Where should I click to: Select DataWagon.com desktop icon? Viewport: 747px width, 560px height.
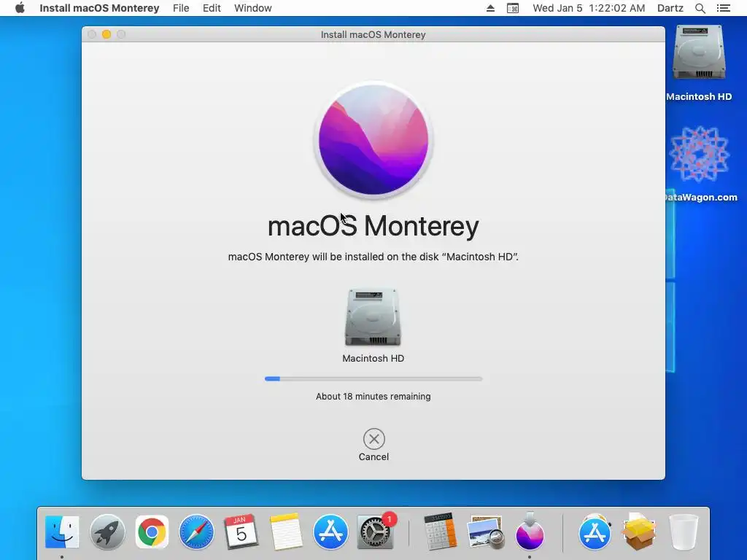[x=699, y=155]
